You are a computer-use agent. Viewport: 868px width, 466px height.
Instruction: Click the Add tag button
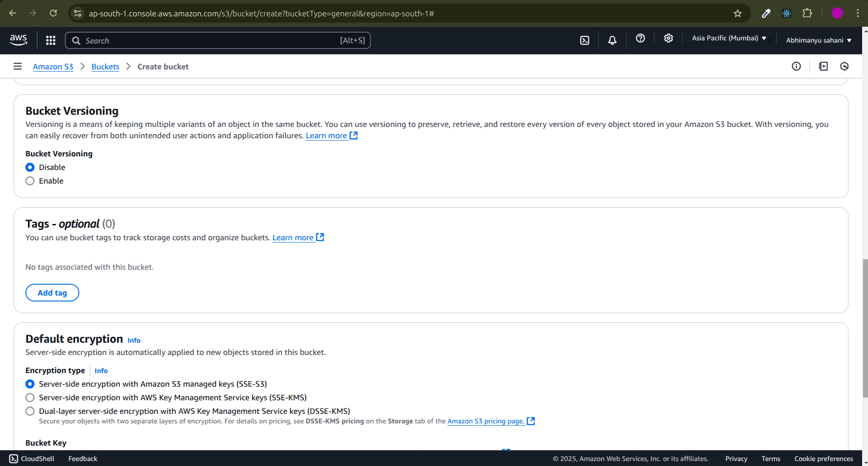[52, 293]
